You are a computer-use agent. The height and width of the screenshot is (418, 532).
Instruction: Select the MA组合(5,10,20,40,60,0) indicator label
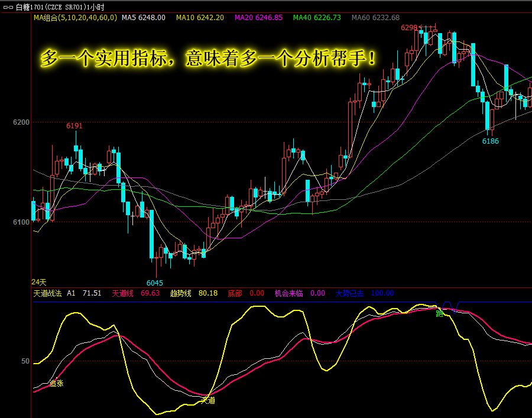(75, 18)
